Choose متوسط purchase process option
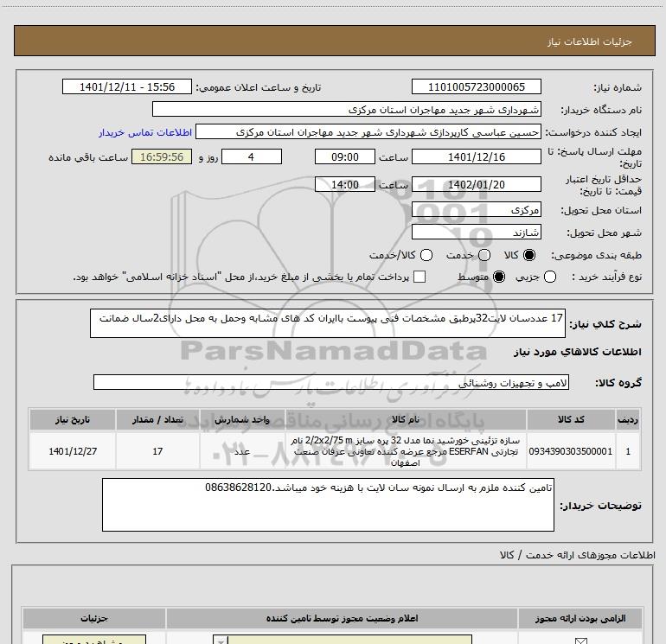This screenshot has width=666, height=644. pyautogui.click(x=499, y=277)
